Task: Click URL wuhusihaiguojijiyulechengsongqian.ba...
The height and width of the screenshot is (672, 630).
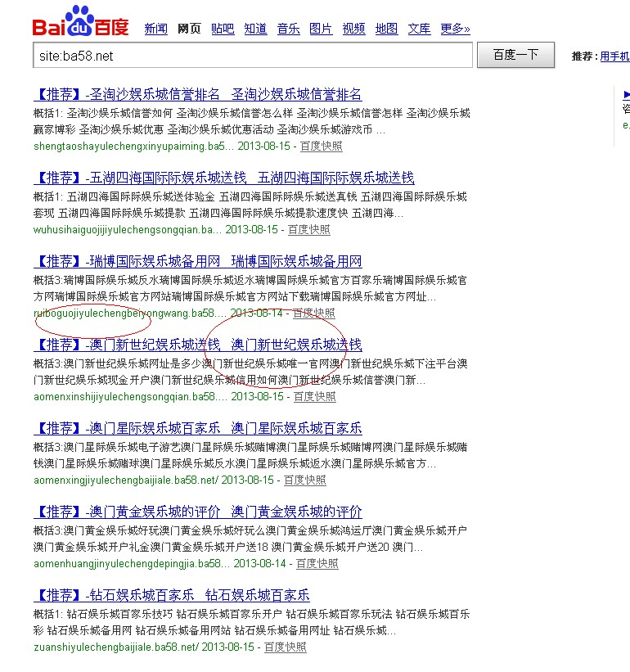Action: (128, 230)
